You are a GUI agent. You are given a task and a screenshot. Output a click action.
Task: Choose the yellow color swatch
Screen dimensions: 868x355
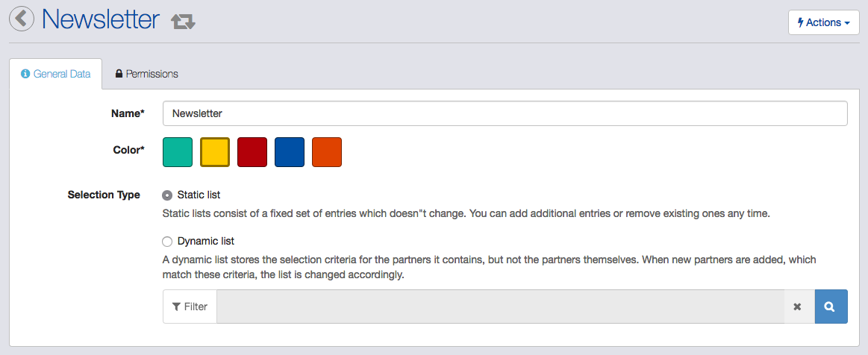point(215,152)
